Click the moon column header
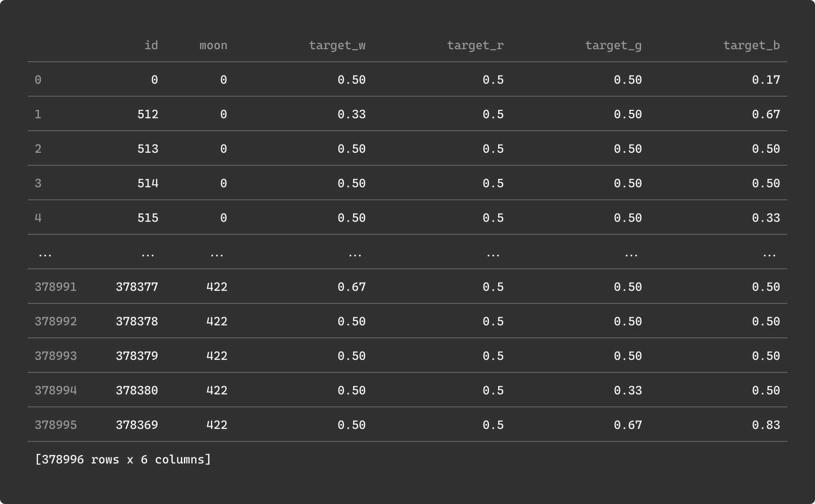815x504 pixels. tap(213, 45)
